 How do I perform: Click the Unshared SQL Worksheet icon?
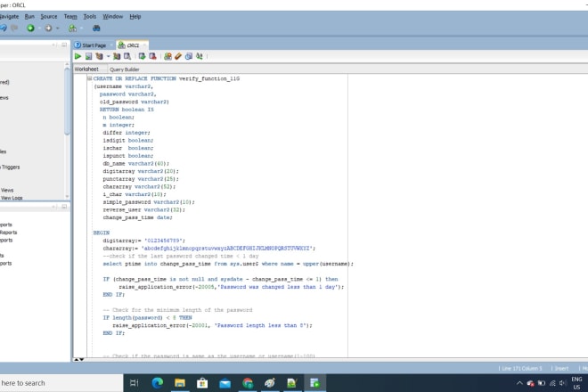pos(167,56)
